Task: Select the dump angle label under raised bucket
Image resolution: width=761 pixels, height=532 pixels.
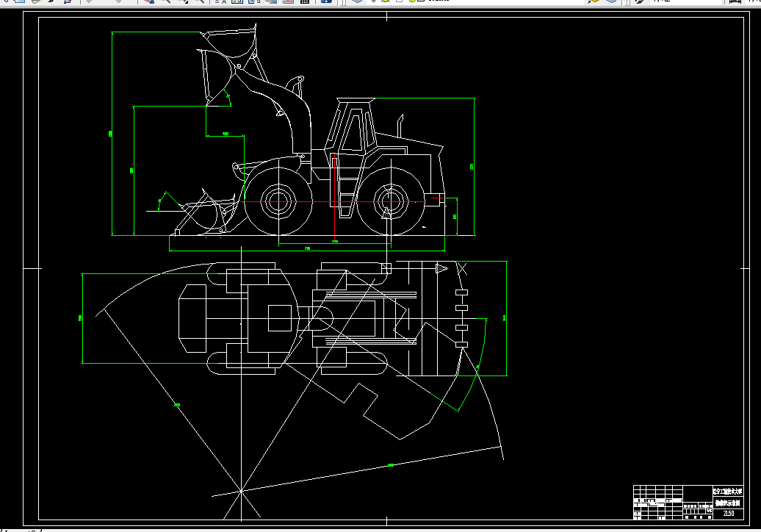Action: coord(228,96)
